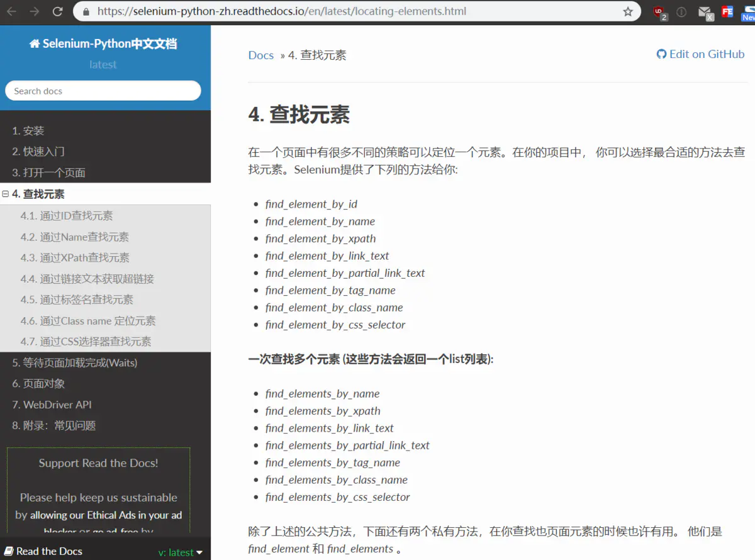The width and height of the screenshot is (755, 560).
Task: Click the address bar URL
Action: coord(282,11)
